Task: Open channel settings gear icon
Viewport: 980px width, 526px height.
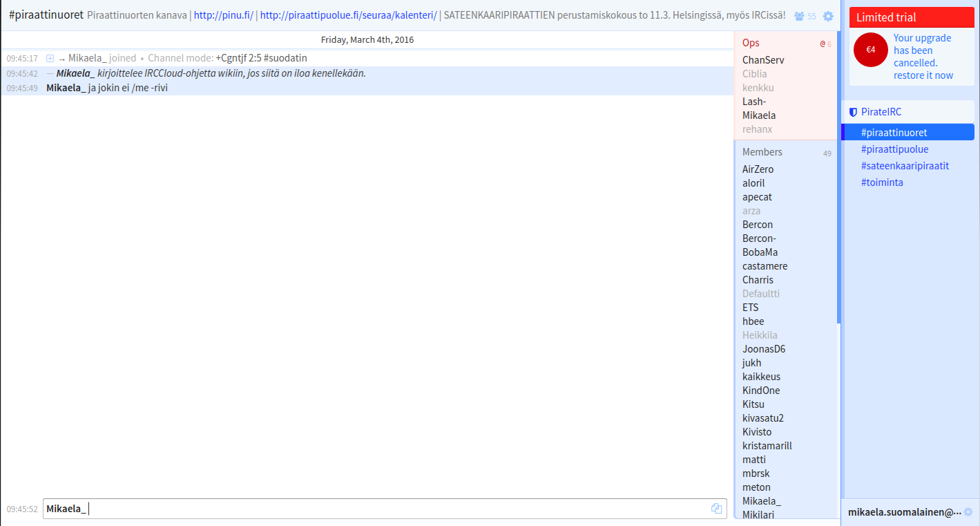Action: [828, 16]
